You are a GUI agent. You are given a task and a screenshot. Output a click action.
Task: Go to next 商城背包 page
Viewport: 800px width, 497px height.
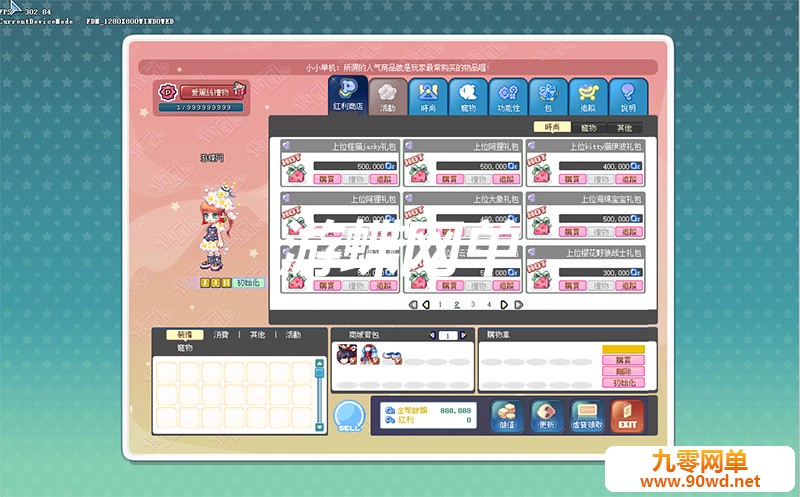tap(463, 335)
